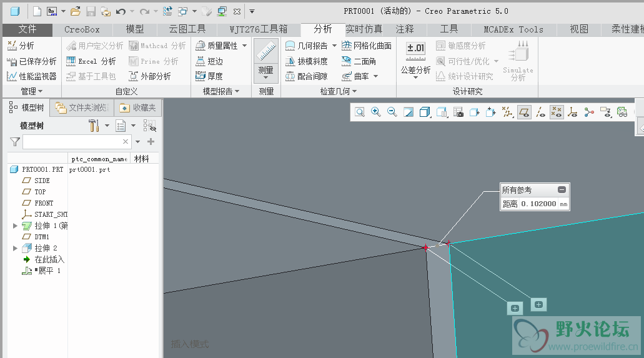This screenshot has width=644, height=358.
Task: Click the 厚度 thickness analysis tool
Action: tap(209, 76)
